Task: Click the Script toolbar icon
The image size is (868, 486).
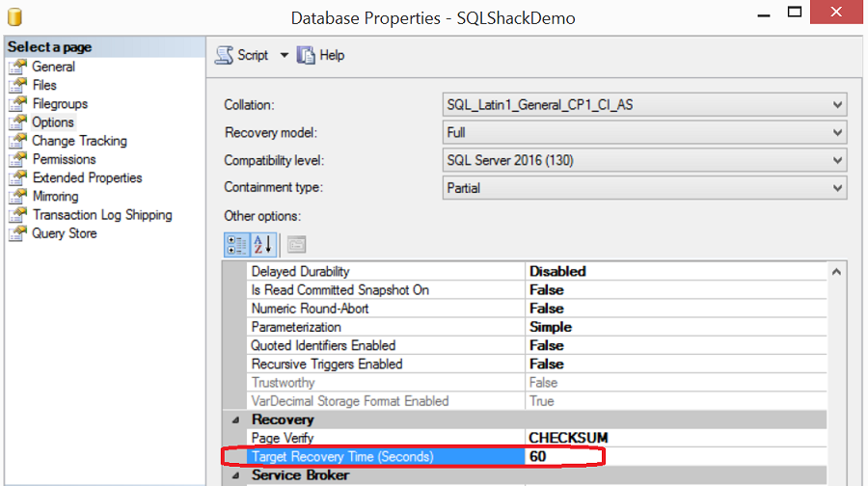Action: click(x=224, y=55)
